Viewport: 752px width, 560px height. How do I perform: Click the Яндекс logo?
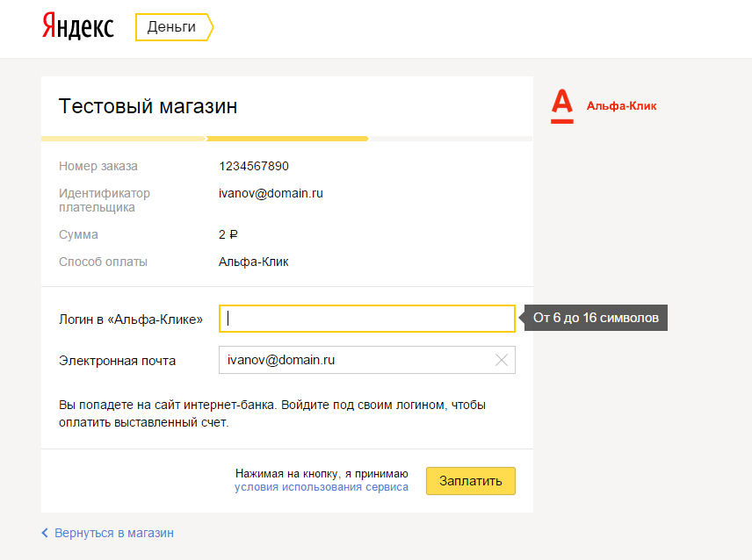[77, 25]
